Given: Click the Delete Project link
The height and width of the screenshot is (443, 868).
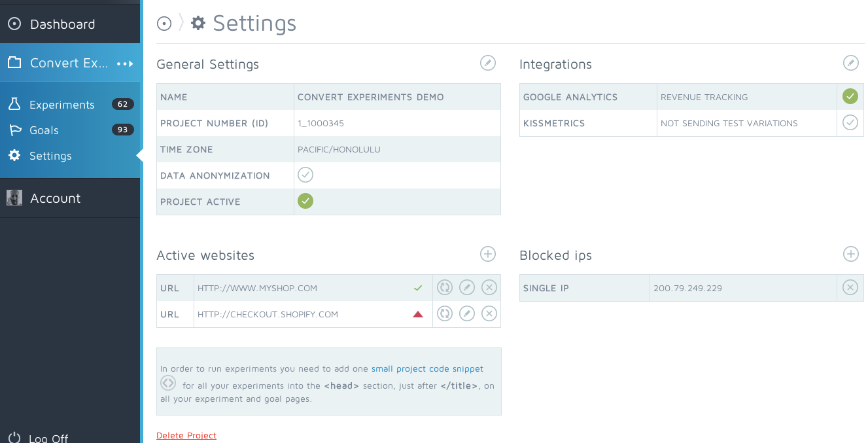Looking at the screenshot, I should coord(186,435).
